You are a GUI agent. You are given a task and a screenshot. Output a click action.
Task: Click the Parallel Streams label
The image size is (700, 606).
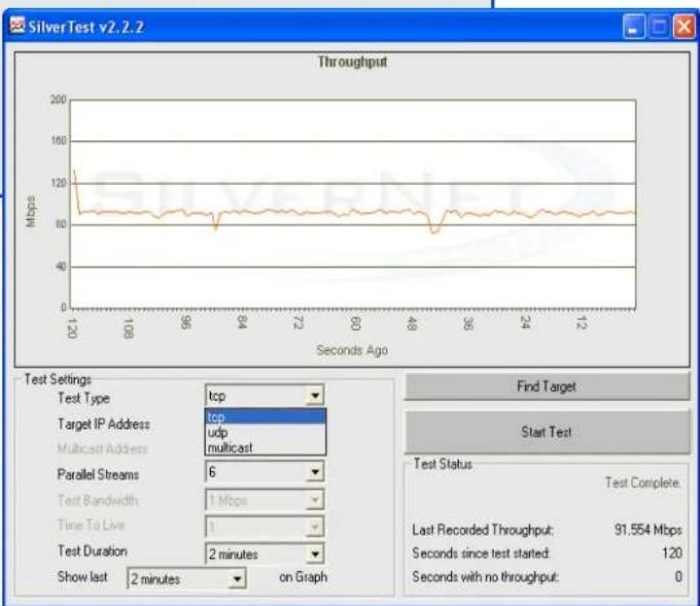point(98,475)
